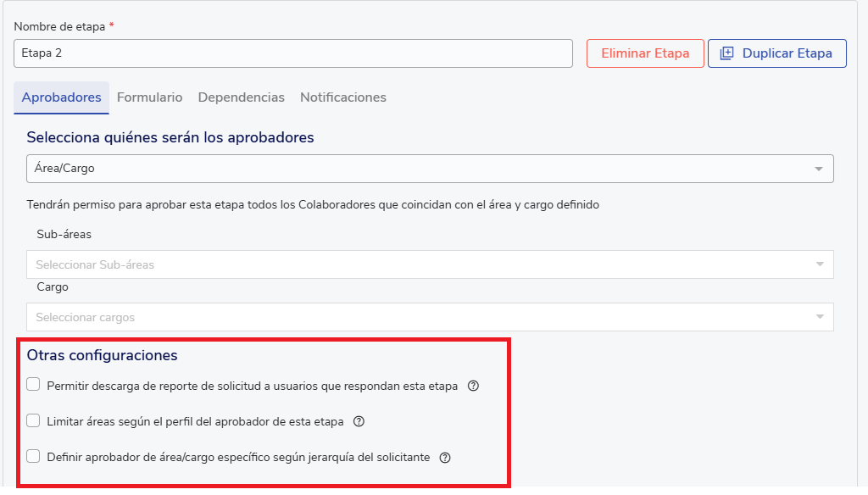
Task: Click caret arrow in Sub-áreas field
Action: (819, 264)
